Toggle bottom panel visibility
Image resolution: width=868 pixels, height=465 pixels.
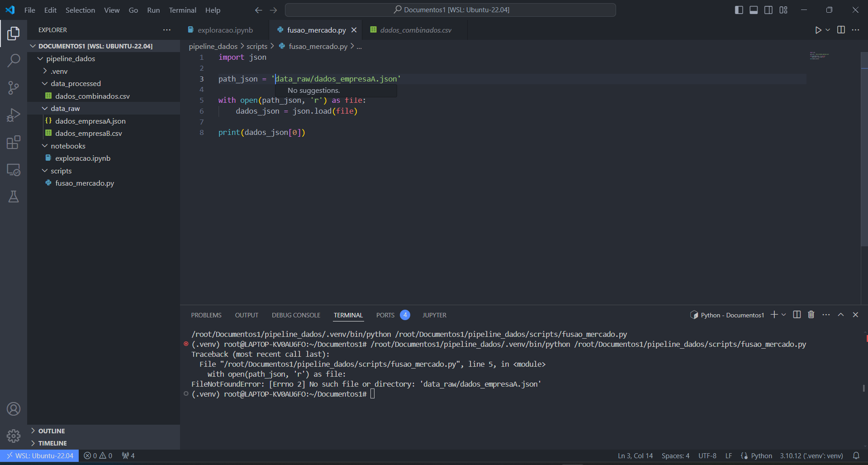pos(754,10)
